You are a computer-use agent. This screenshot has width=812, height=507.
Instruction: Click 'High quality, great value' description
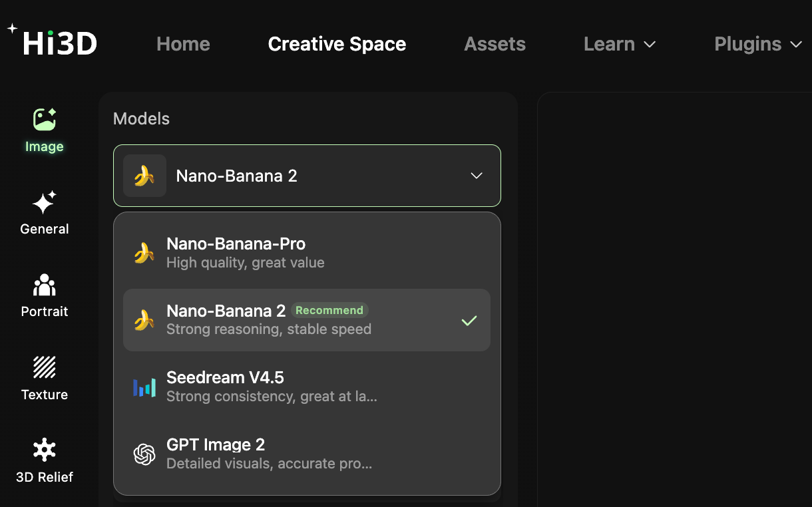pos(246,263)
